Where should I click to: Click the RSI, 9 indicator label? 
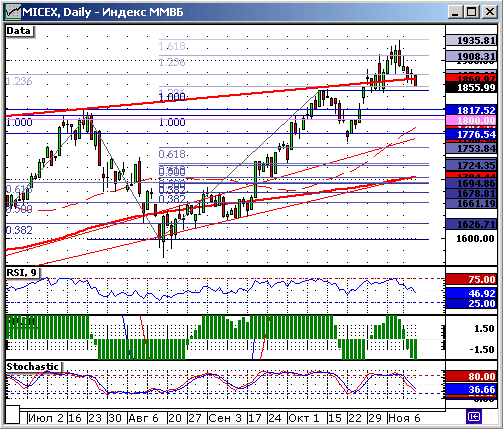pyautogui.click(x=22, y=273)
